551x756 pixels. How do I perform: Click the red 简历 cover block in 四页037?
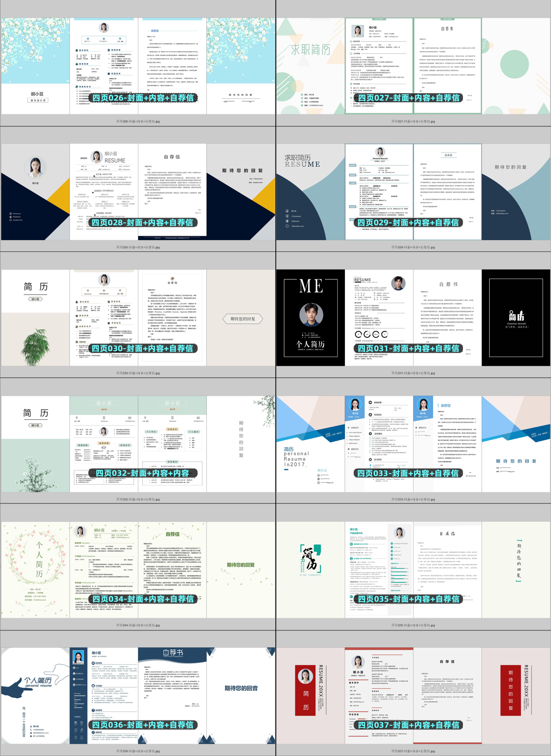(x=305, y=690)
